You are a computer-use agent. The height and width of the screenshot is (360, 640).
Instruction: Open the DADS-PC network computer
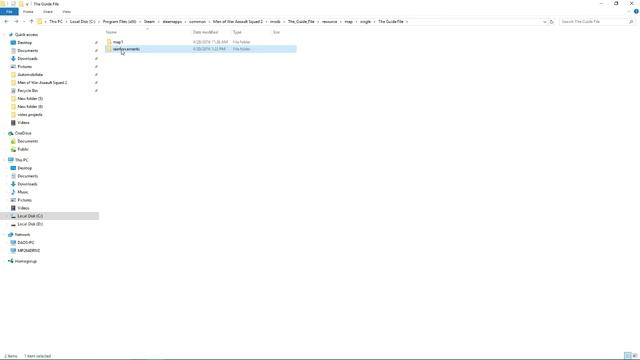coord(26,242)
